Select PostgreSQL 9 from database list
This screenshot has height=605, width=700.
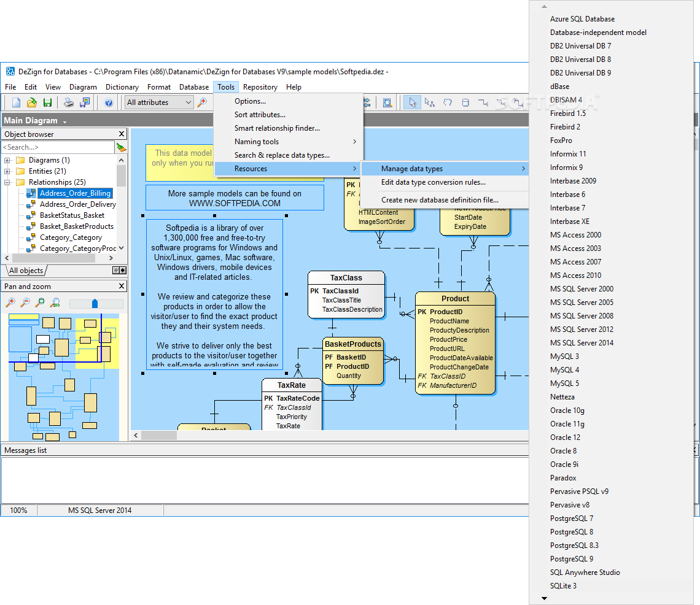click(x=572, y=558)
